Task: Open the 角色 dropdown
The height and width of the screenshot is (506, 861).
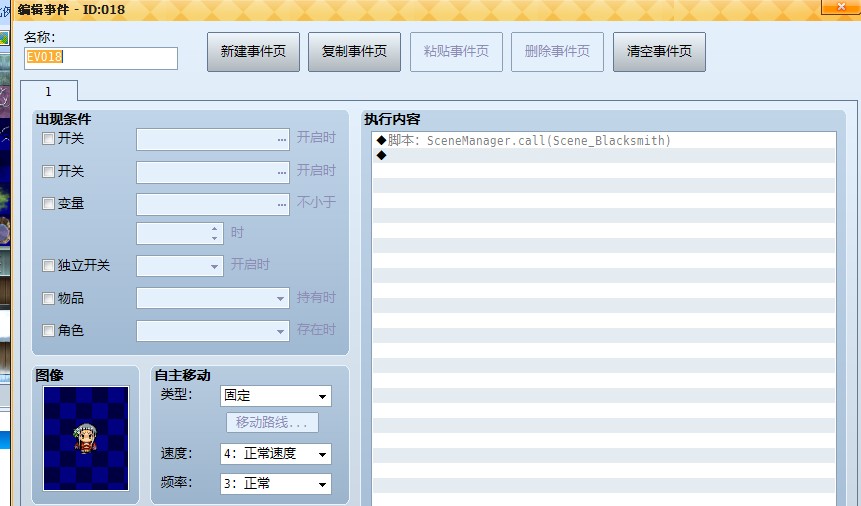Action: 213,331
